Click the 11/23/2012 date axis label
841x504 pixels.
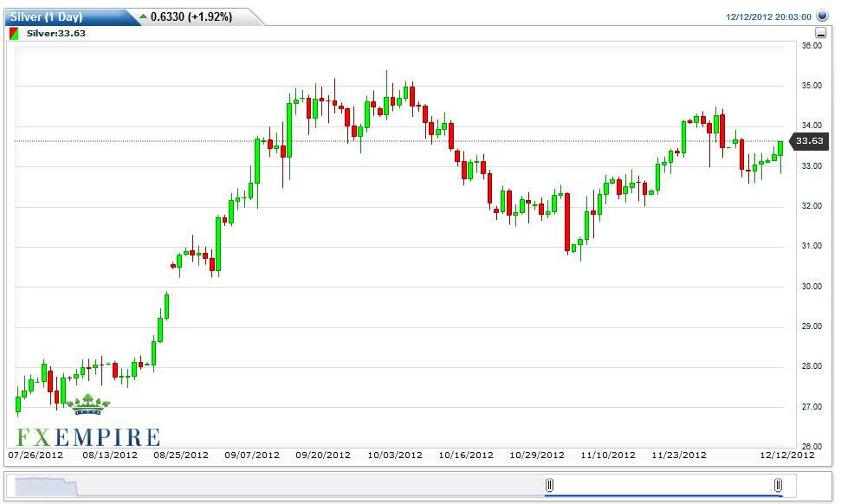coord(678,455)
